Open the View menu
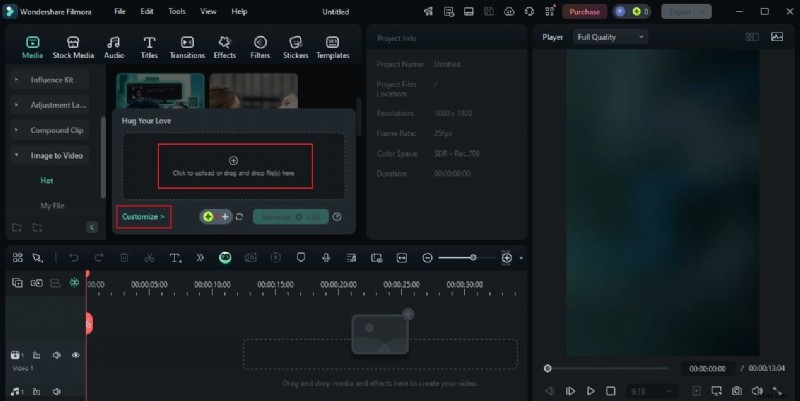The image size is (800, 401). tap(208, 11)
